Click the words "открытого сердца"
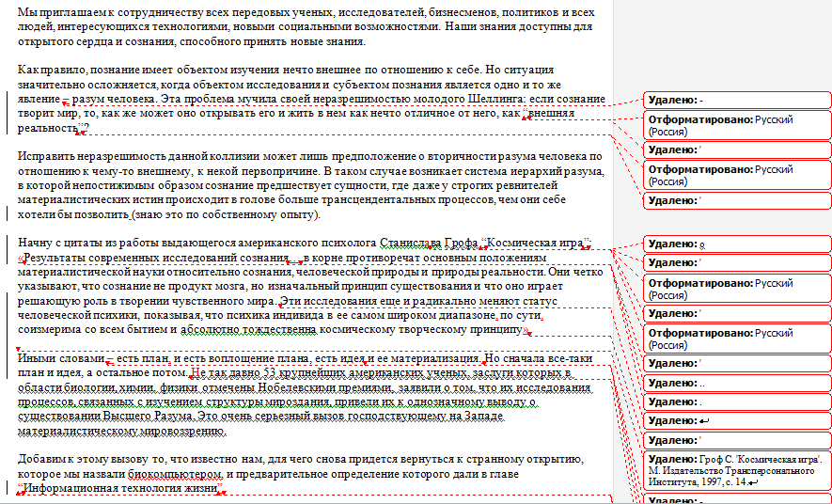832x504 pixels. point(65,41)
